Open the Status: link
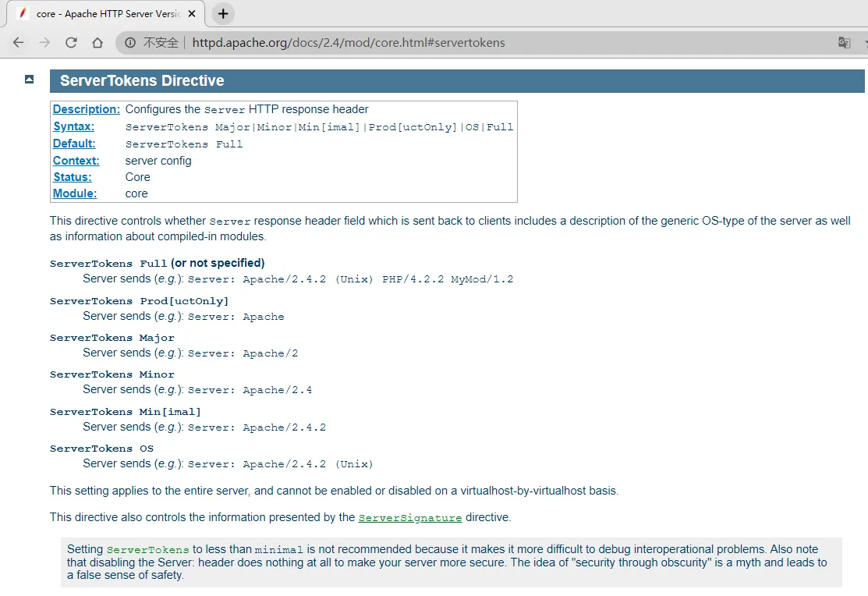 point(73,177)
